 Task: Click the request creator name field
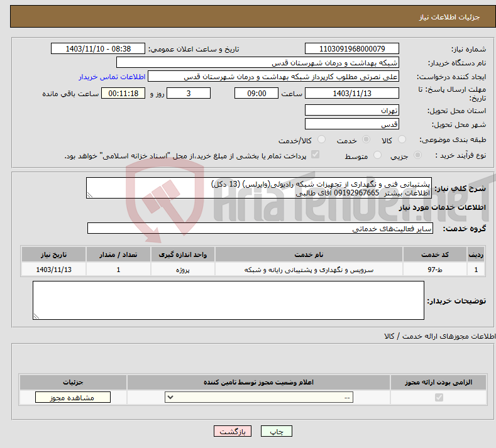(273, 77)
